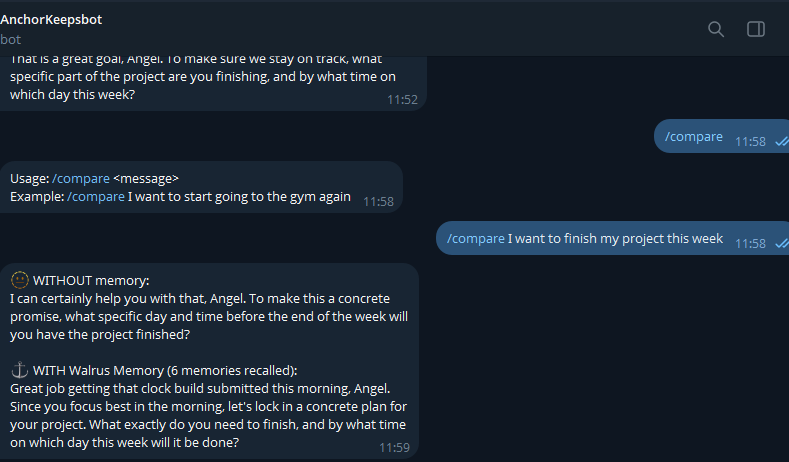Click the neutral face emoji before WITHOUT memory
Viewport: 789px width, 462px height.
pos(20,280)
